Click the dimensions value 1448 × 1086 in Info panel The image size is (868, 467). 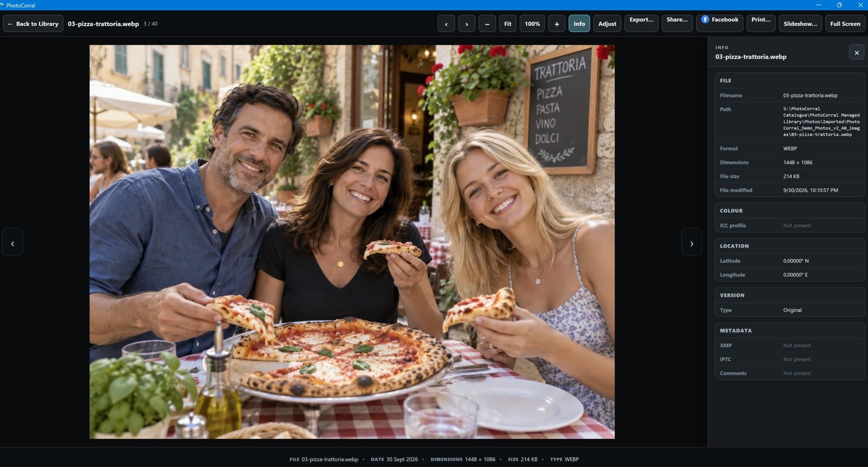pyautogui.click(x=797, y=163)
